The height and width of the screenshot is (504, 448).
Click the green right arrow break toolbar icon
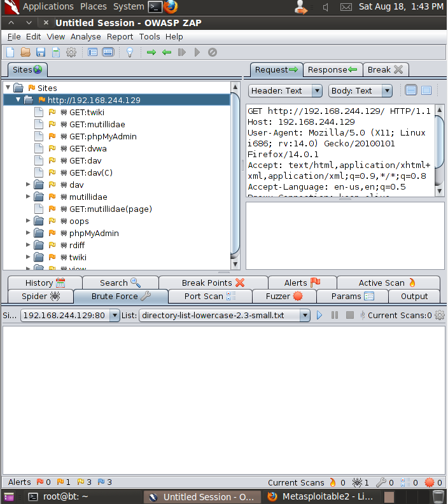(x=151, y=52)
